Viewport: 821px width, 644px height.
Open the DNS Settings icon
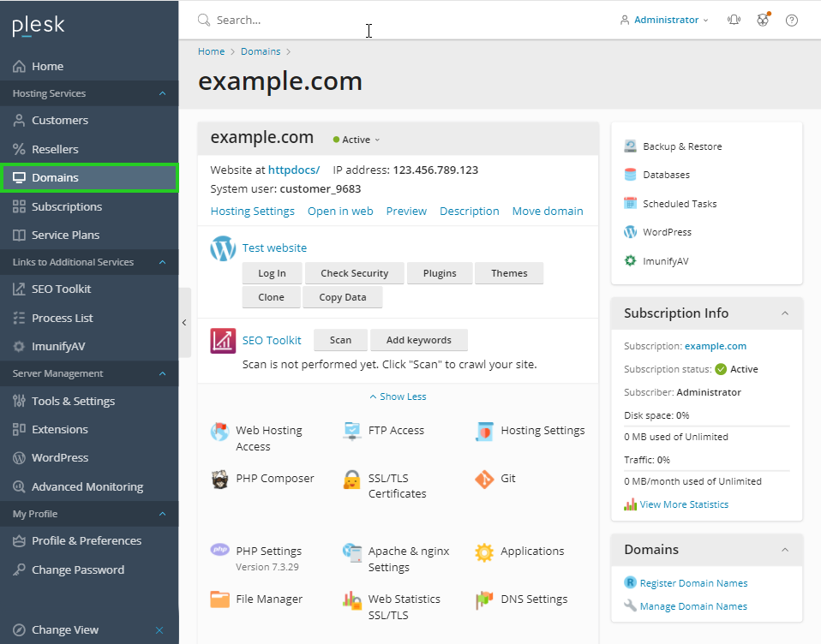pos(484,599)
